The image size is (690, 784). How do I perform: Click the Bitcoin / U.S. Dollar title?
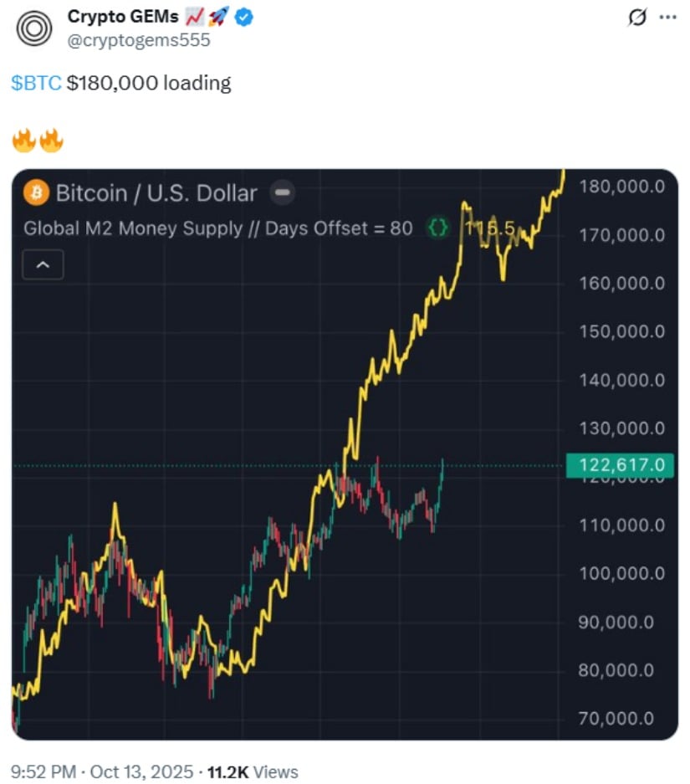point(156,193)
